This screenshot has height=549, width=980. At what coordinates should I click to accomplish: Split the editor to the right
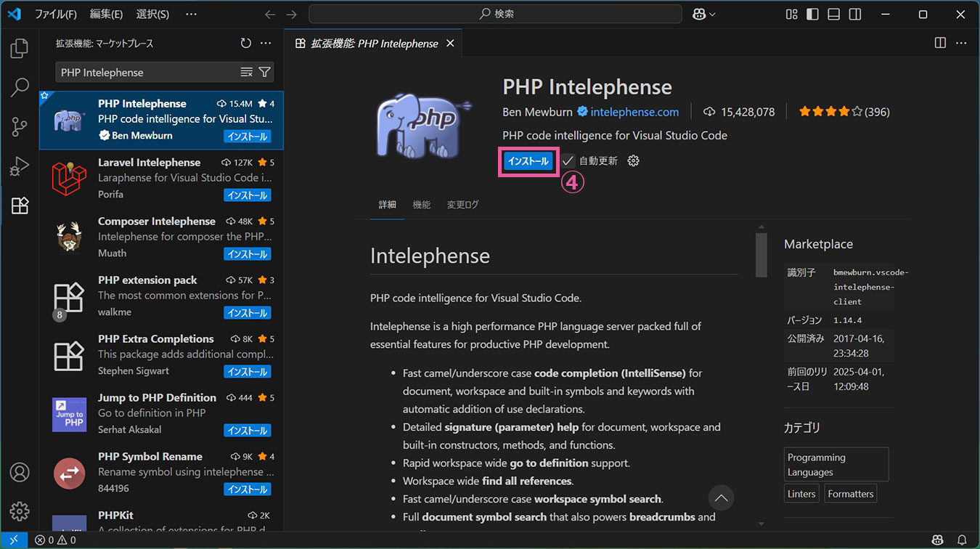click(940, 43)
